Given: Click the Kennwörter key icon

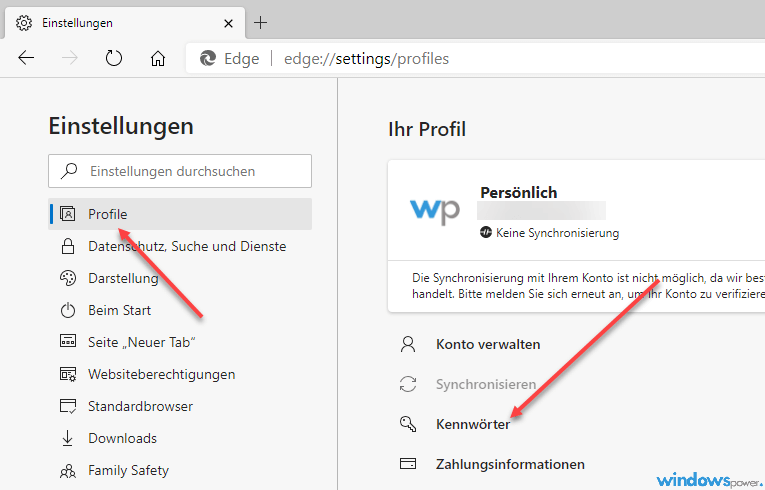Looking at the screenshot, I should point(408,424).
